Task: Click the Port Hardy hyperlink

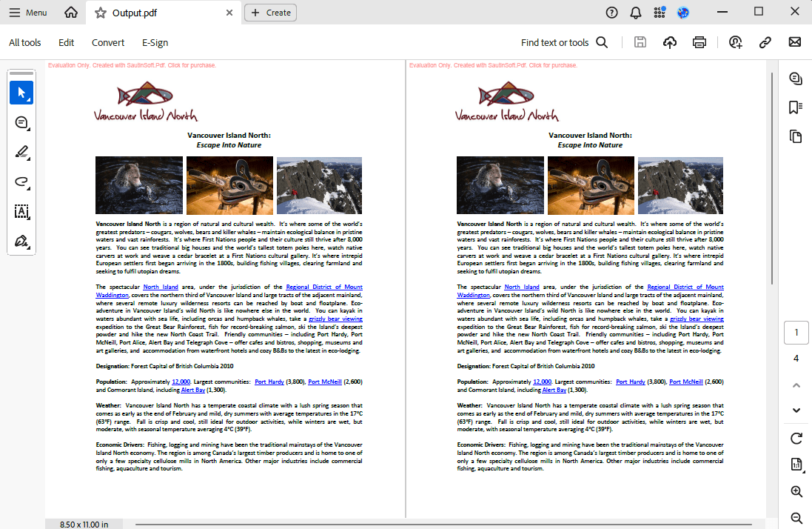Action: 269,382
